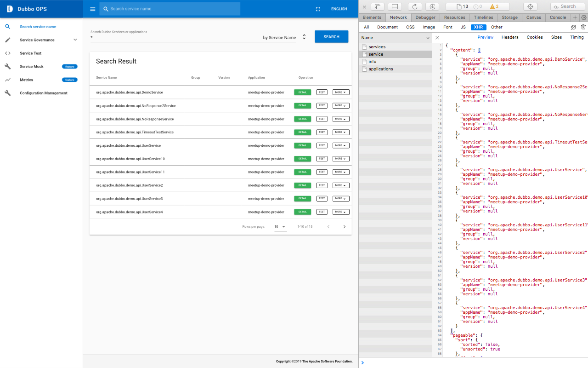Open the Rows per page dropdown
Viewport: 588px width, 368px height.
pos(280,227)
